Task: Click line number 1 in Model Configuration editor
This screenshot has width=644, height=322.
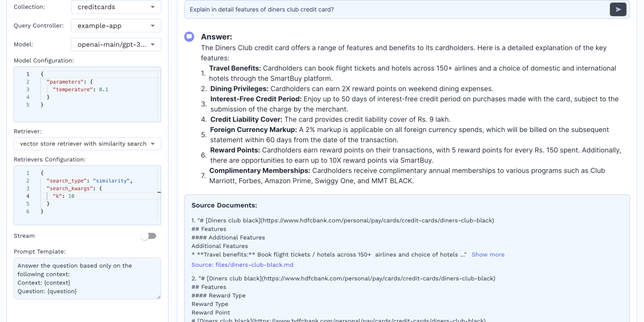Action: pos(28,74)
